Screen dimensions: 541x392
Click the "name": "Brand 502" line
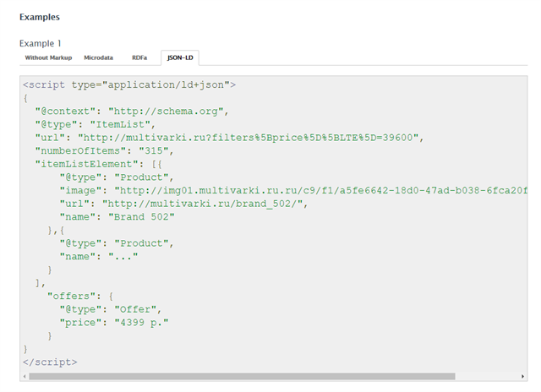pyautogui.click(x=117, y=217)
